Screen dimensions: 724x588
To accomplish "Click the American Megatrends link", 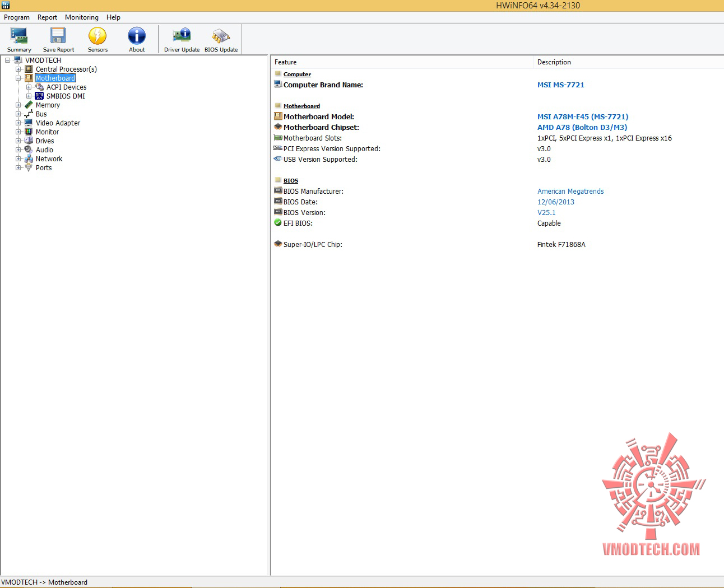I will click(x=570, y=192).
